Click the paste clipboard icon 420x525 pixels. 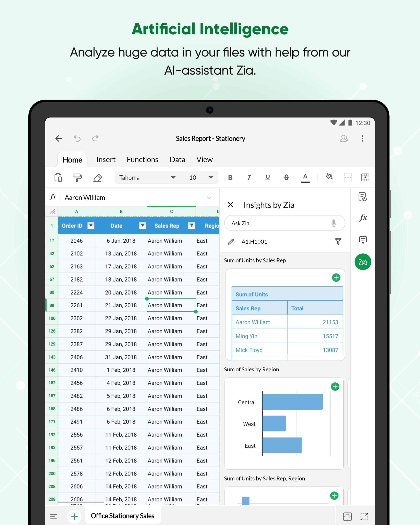coord(58,177)
